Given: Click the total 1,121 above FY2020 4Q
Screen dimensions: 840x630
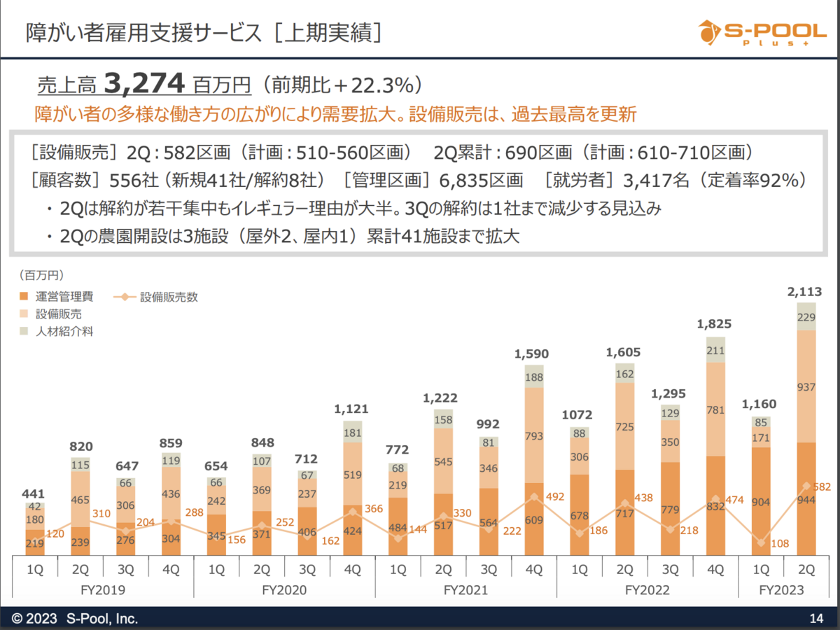Looking at the screenshot, I should coord(352,409).
